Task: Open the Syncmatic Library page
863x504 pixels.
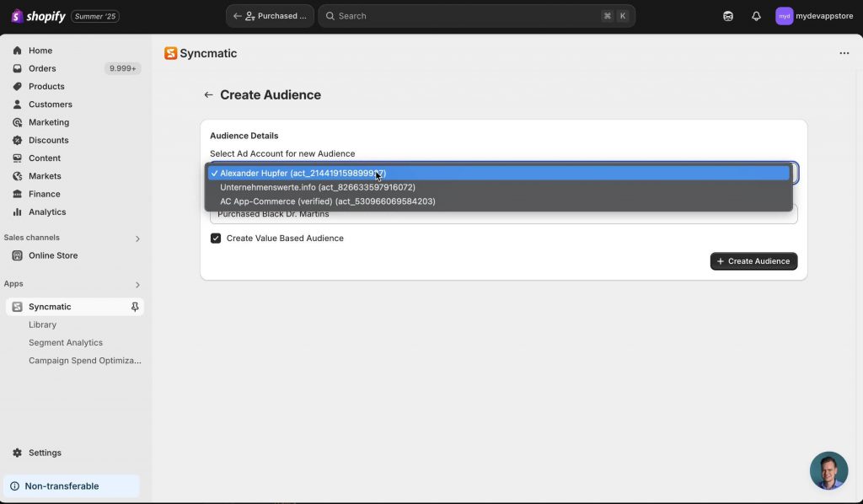Action: click(x=42, y=324)
